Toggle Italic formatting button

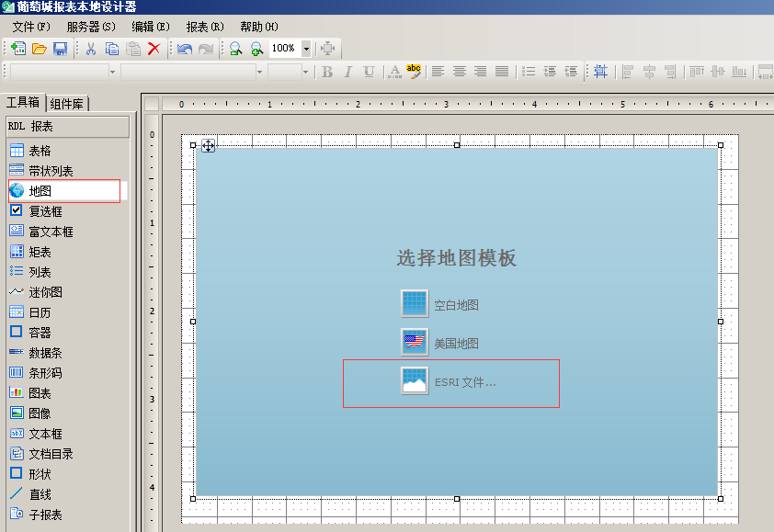pos(347,72)
